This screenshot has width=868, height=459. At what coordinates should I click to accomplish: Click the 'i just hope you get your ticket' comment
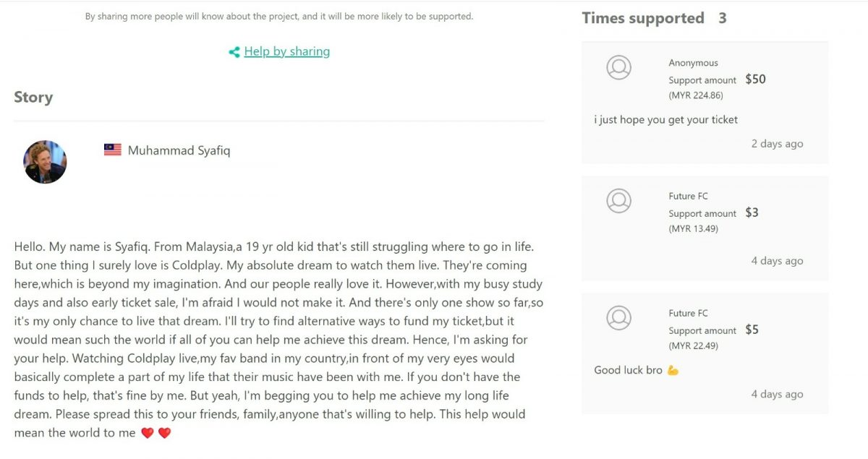click(665, 120)
